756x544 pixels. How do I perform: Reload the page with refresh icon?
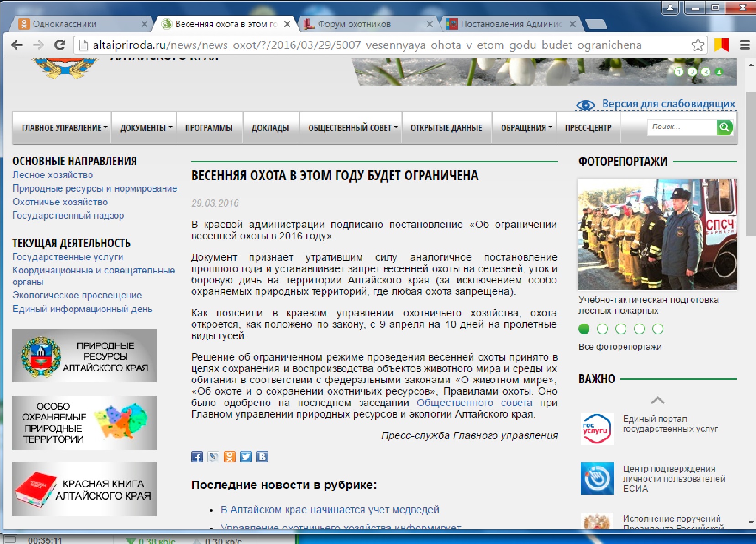point(60,45)
